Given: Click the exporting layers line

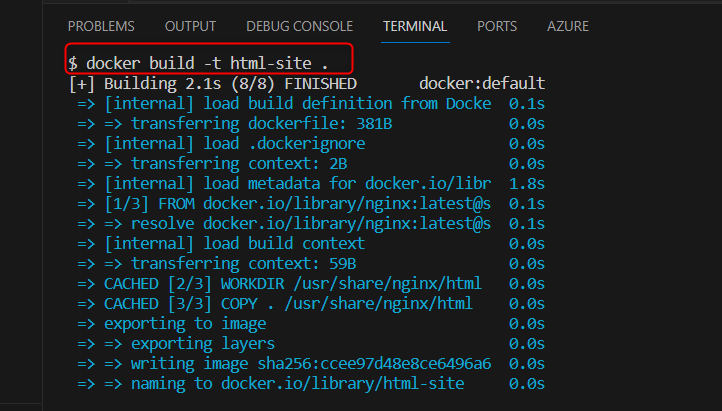Looking at the screenshot, I should point(311,344).
